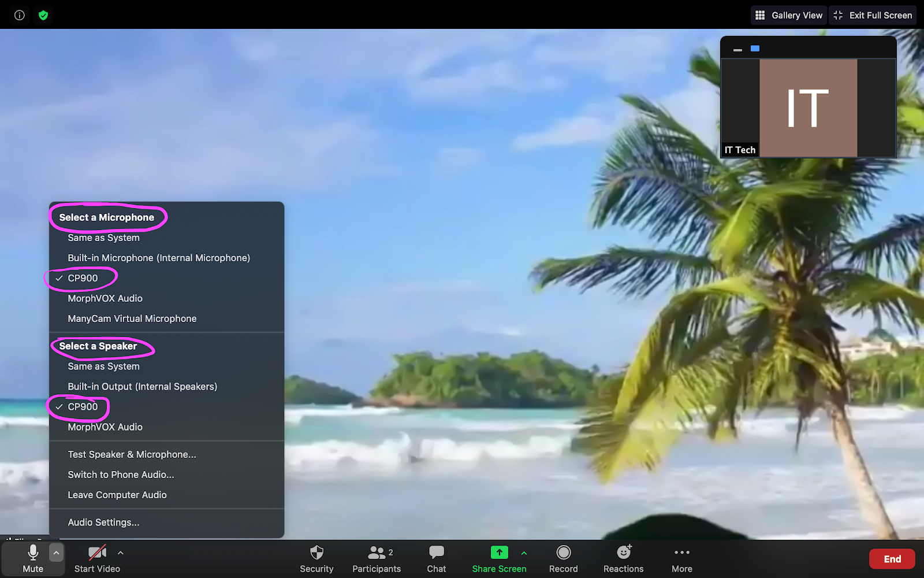Choose Same as System speaker
Viewport: 924px width, 578px height.
[x=167, y=366]
